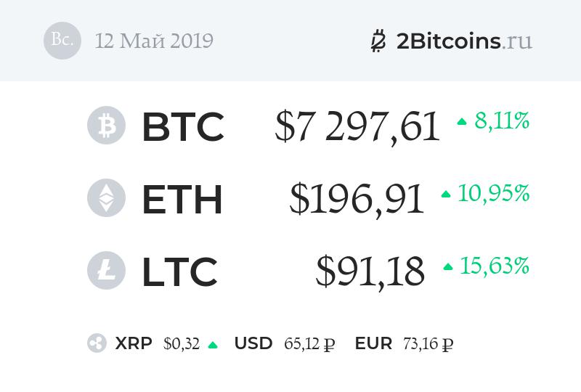Click the Вс. day badge circle
This screenshot has height=392, width=581.
pyautogui.click(x=62, y=41)
